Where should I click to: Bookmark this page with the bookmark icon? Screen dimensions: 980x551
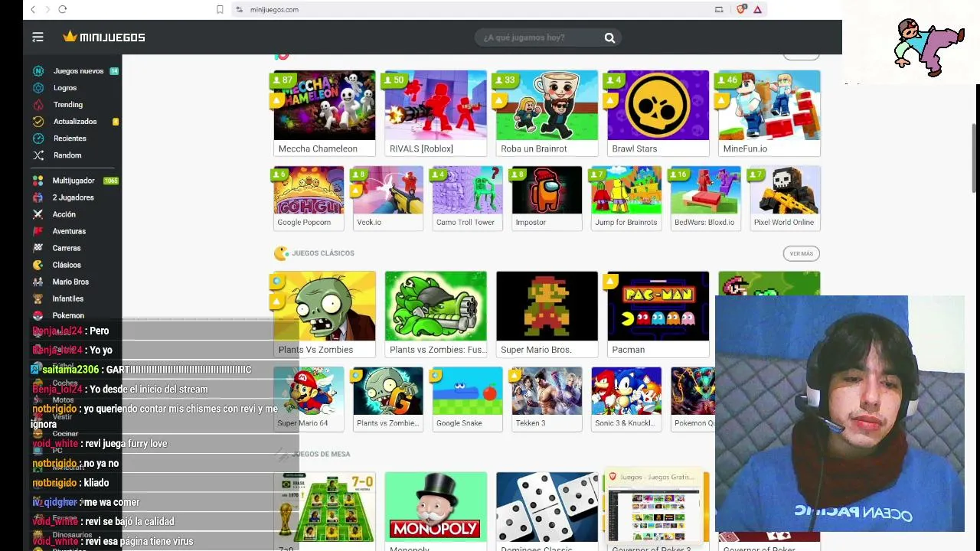point(220,9)
